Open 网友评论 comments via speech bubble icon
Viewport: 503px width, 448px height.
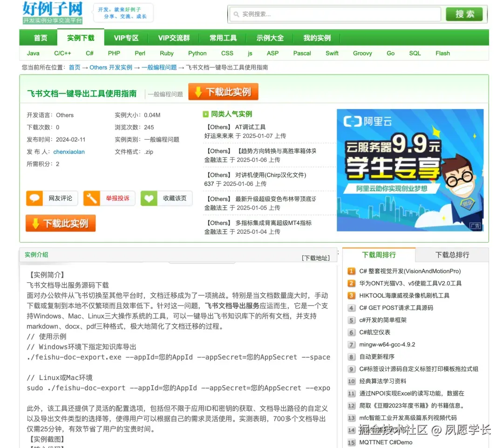click(x=34, y=198)
